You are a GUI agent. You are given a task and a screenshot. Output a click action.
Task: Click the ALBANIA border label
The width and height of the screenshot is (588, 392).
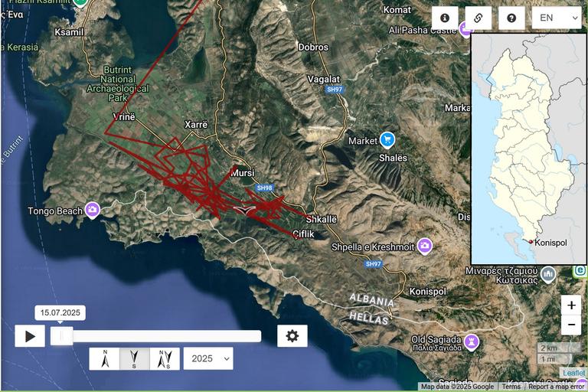[x=371, y=299]
